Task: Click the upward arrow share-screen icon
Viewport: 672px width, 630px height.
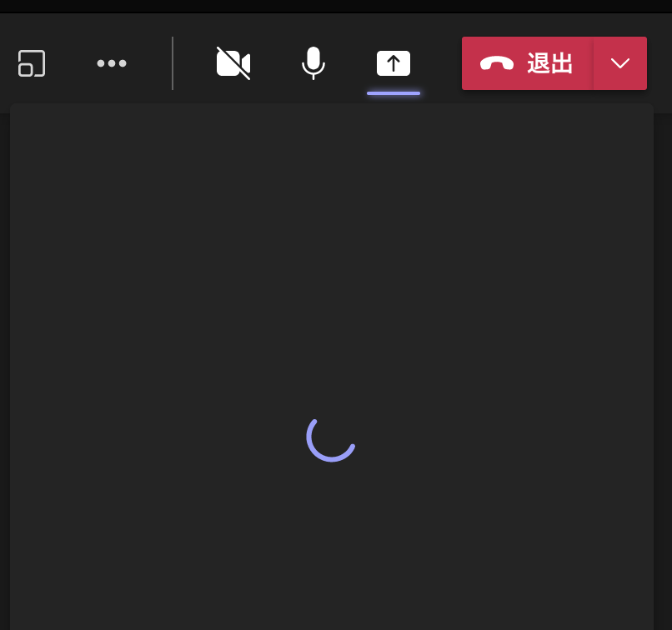Action: [x=394, y=63]
